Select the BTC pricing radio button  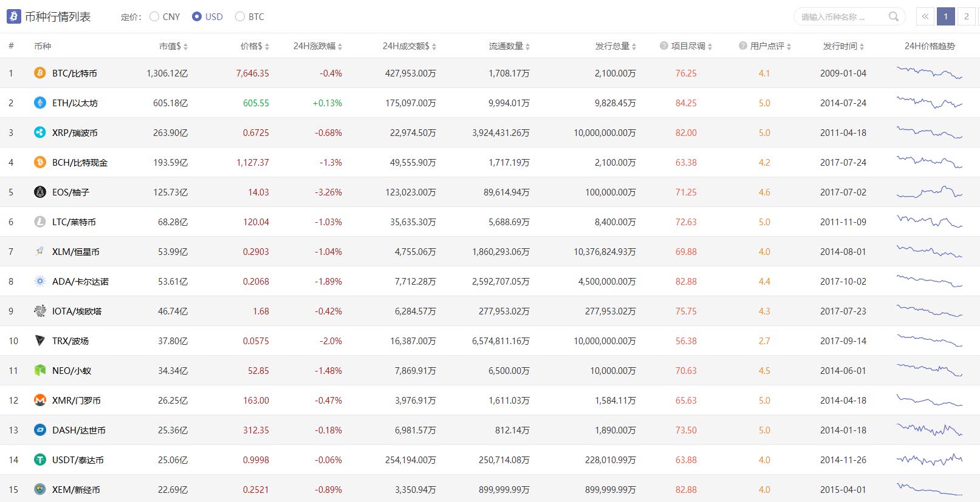click(240, 16)
